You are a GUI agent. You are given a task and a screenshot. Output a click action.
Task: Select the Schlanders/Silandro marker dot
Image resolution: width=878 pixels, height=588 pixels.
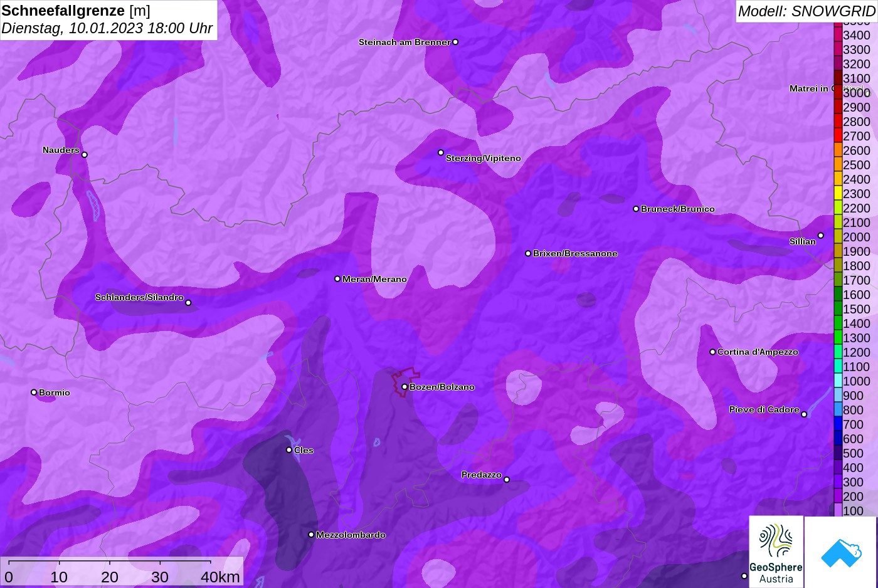(188, 303)
